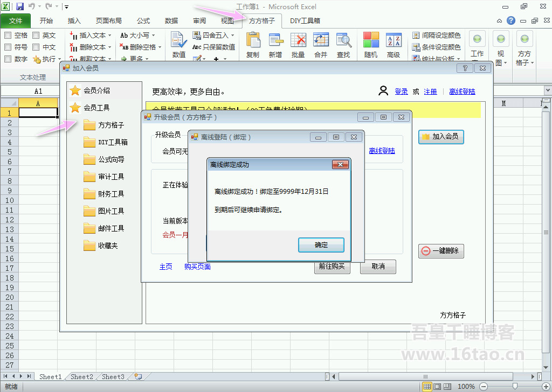552x392 pixels.
Task: Click the 合并 (merge) ribbon icon
Action: (x=321, y=41)
